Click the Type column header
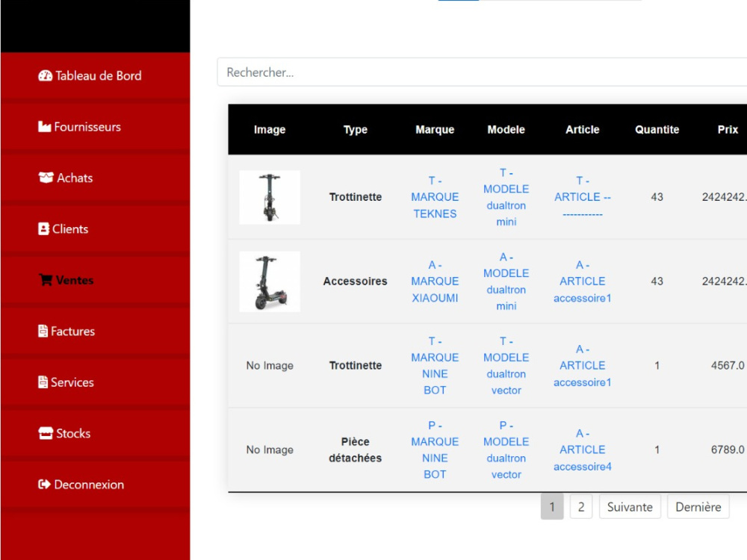 356,129
